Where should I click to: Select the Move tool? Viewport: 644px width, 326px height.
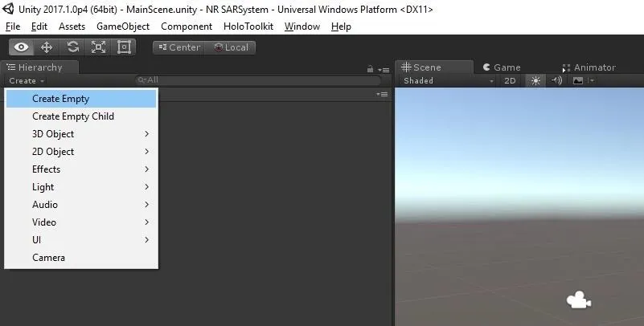[47, 47]
